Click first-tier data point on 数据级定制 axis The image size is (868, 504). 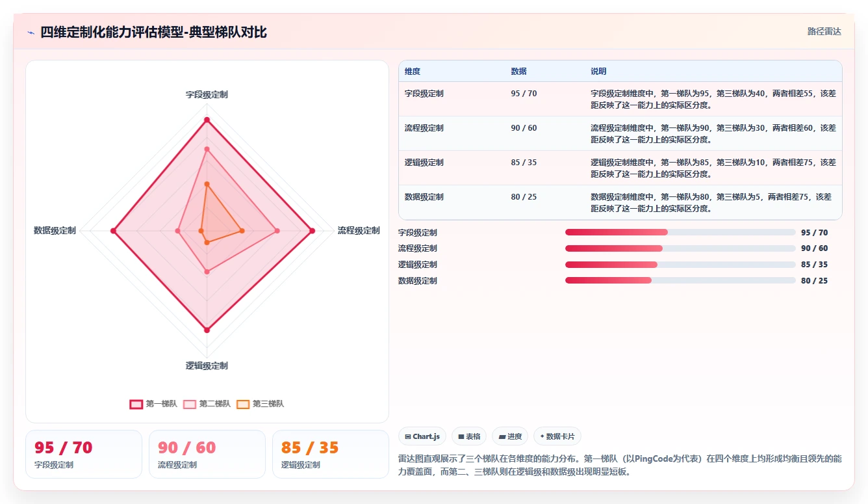pos(113,231)
